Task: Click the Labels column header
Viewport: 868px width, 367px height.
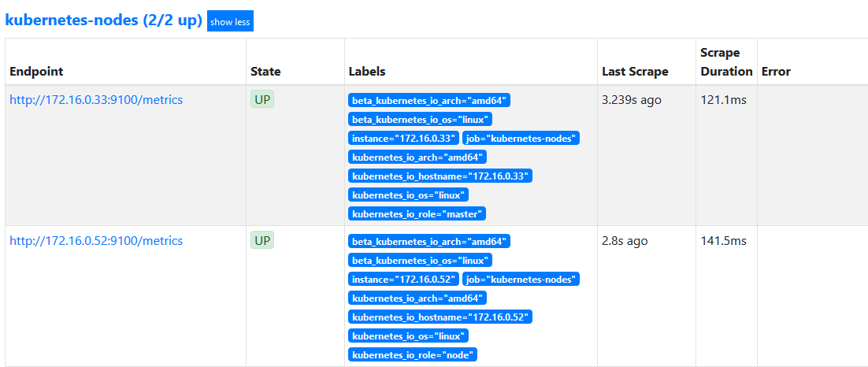Action: tap(367, 71)
